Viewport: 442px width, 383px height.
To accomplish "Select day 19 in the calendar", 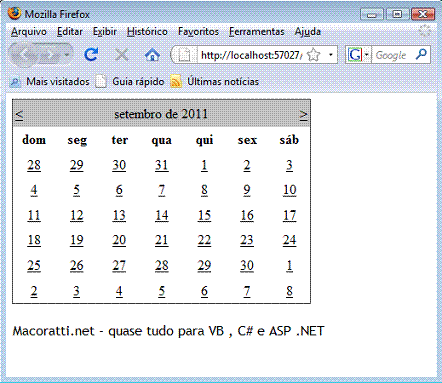I will [x=77, y=240].
